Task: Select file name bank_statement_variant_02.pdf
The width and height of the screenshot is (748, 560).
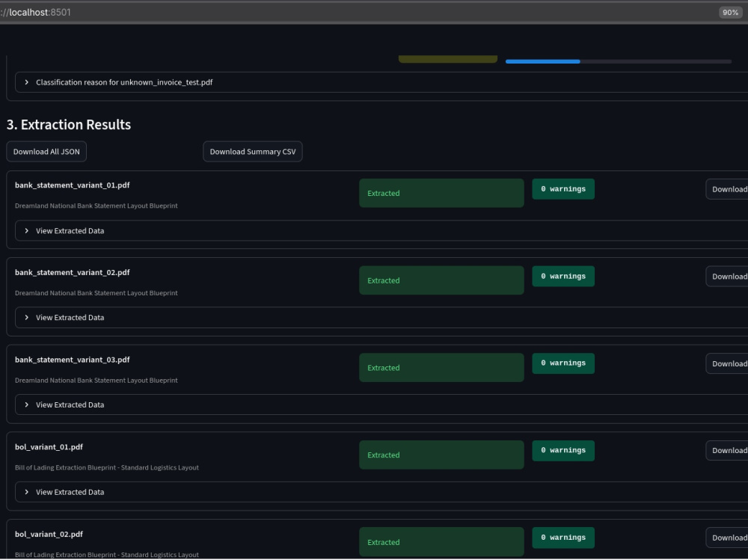Action: (x=72, y=272)
